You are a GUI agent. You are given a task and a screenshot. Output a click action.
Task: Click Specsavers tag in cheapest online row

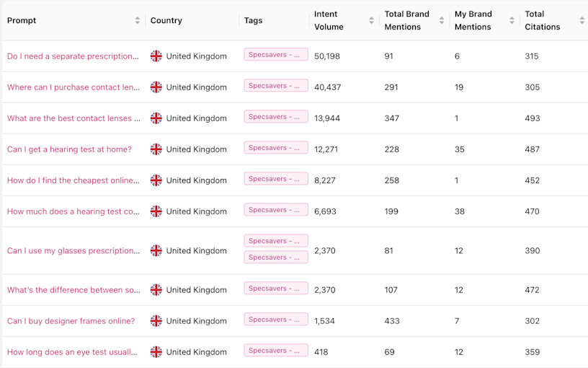click(x=276, y=179)
